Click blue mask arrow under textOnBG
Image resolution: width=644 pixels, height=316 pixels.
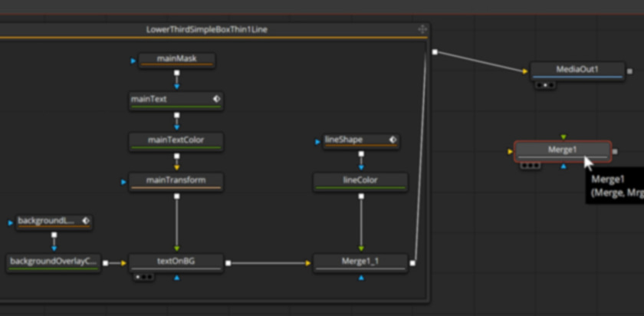tap(176, 278)
